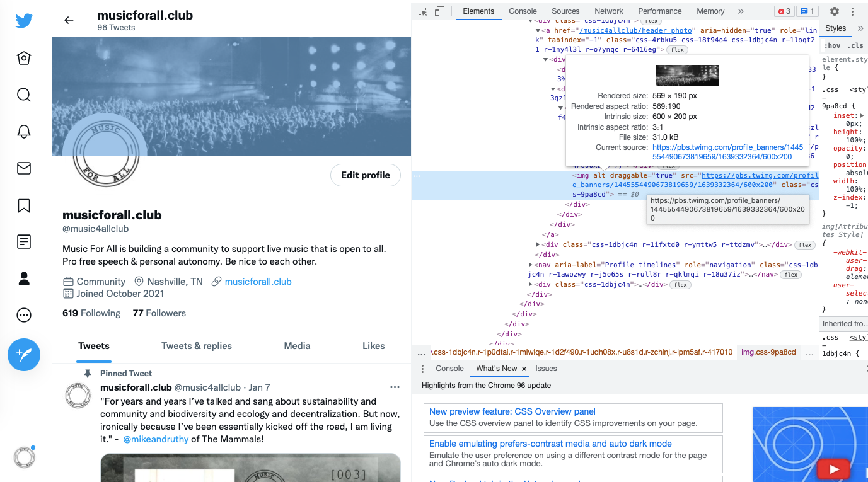
Task: Select the Styles sidebar tab
Action: pyautogui.click(x=836, y=28)
